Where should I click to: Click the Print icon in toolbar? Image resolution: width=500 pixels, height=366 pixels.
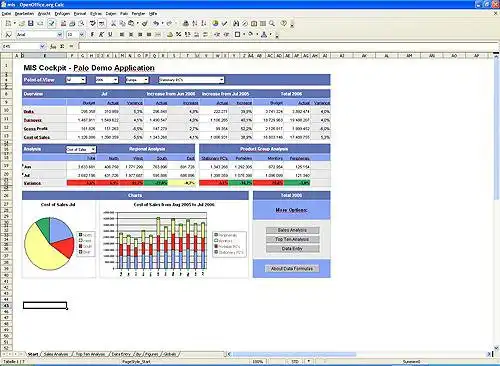point(72,23)
